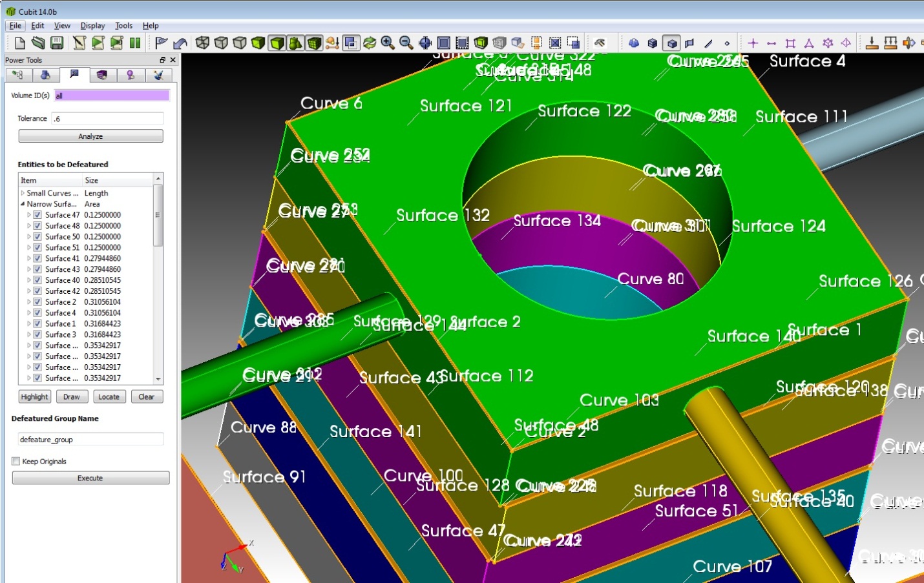Enable the Keep Originals checkbox

16,462
